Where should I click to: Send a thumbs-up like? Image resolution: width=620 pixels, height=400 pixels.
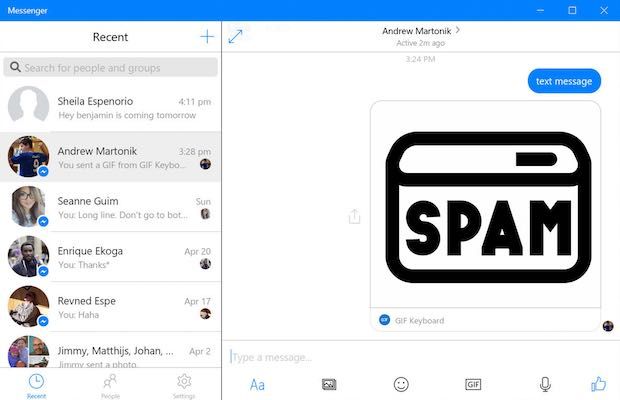click(x=599, y=384)
